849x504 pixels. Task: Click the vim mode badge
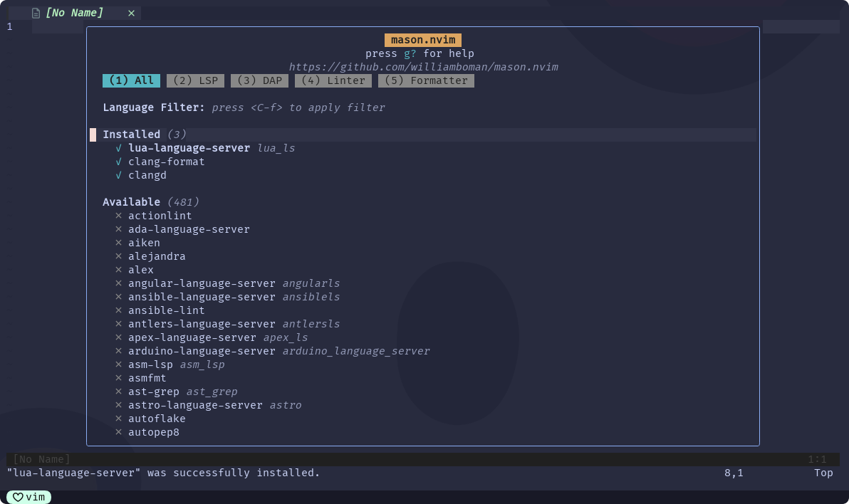pos(28,497)
